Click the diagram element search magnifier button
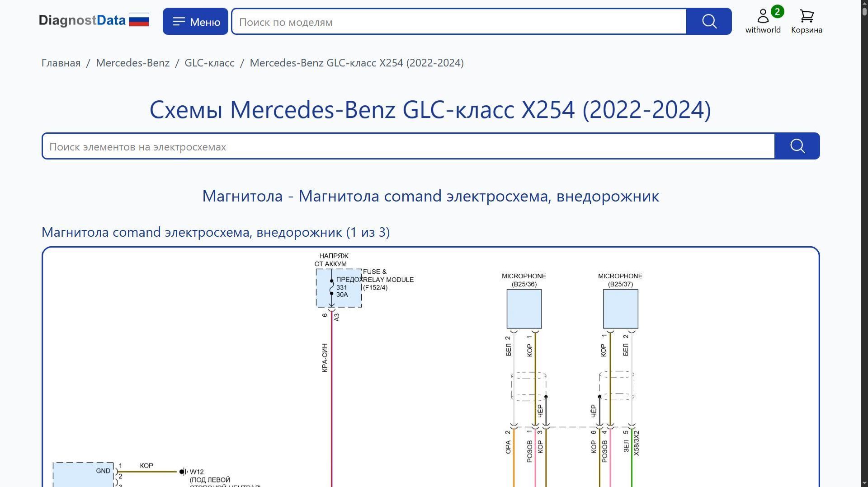Screen dimensions: 868x487 click(x=797, y=146)
